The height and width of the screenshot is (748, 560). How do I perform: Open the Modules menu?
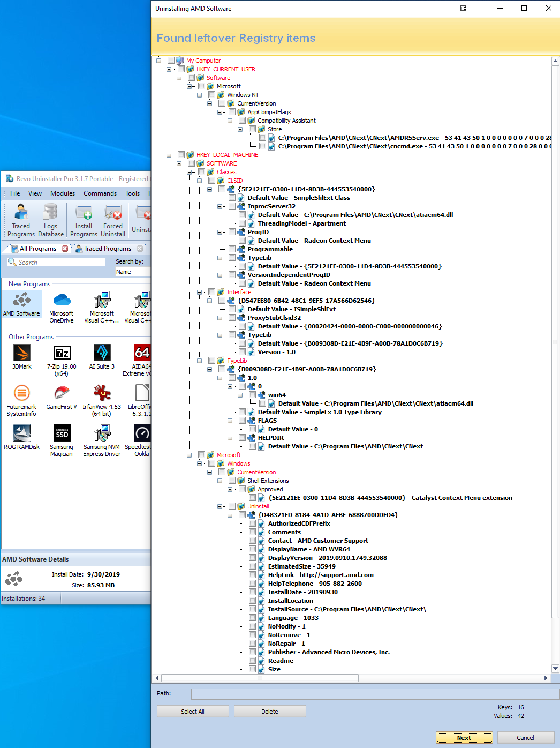[63, 193]
